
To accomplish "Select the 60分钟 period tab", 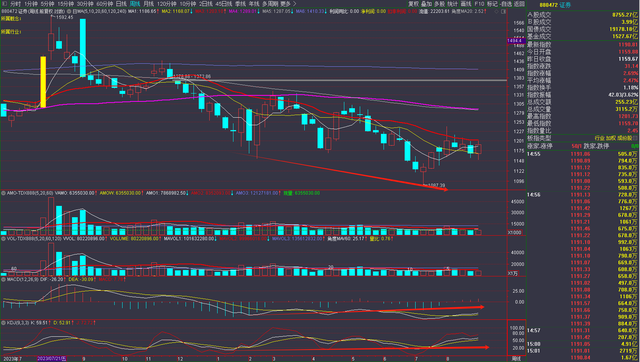I will (x=105, y=4).
